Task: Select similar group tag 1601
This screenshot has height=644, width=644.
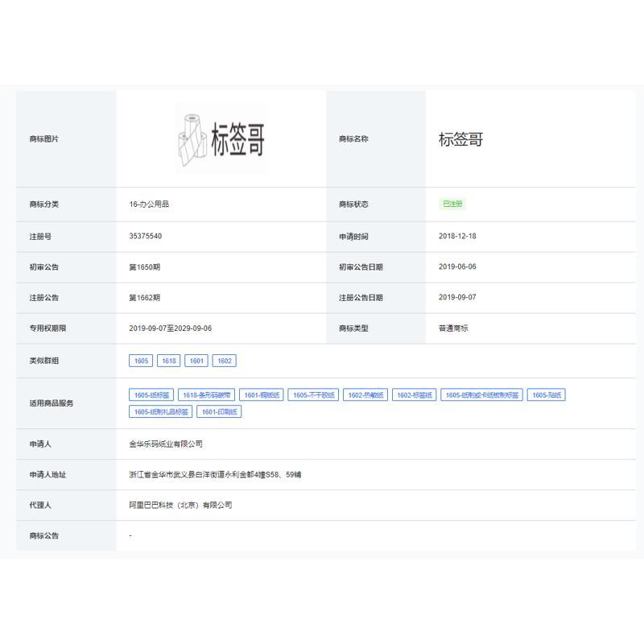Action: tap(196, 361)
